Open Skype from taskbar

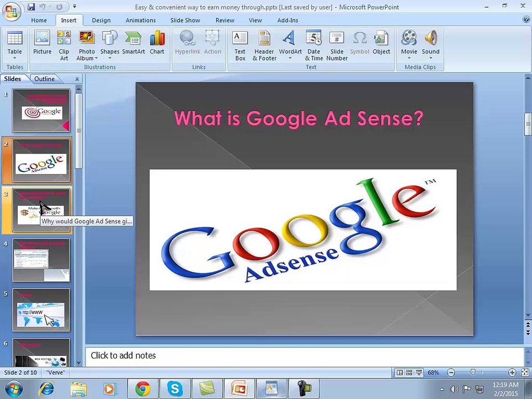tap(175, 389)
